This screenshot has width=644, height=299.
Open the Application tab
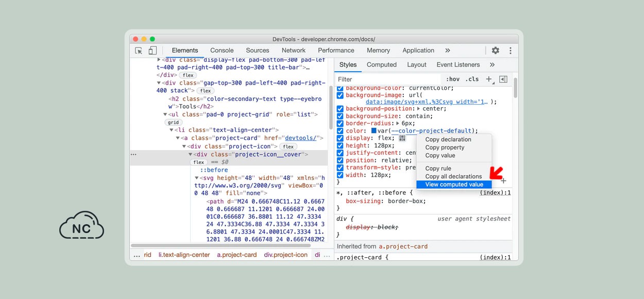tap(418, 51)
